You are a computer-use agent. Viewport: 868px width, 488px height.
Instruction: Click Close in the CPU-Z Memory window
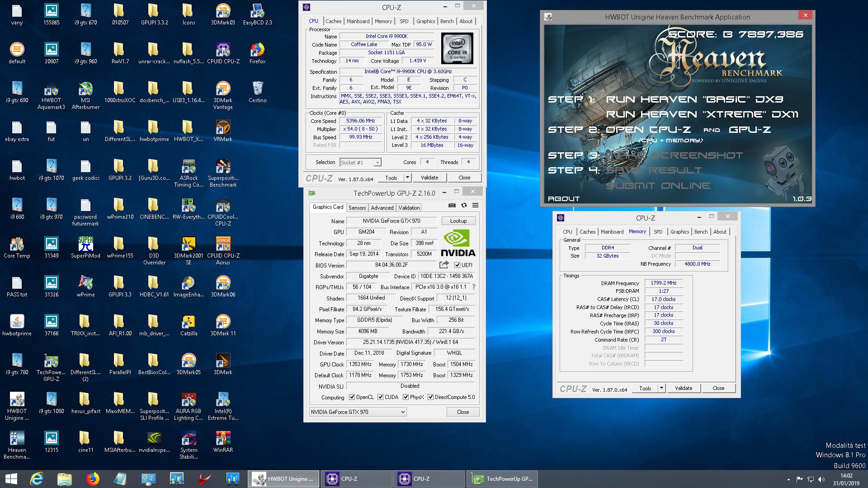click(x=718, y=388)
